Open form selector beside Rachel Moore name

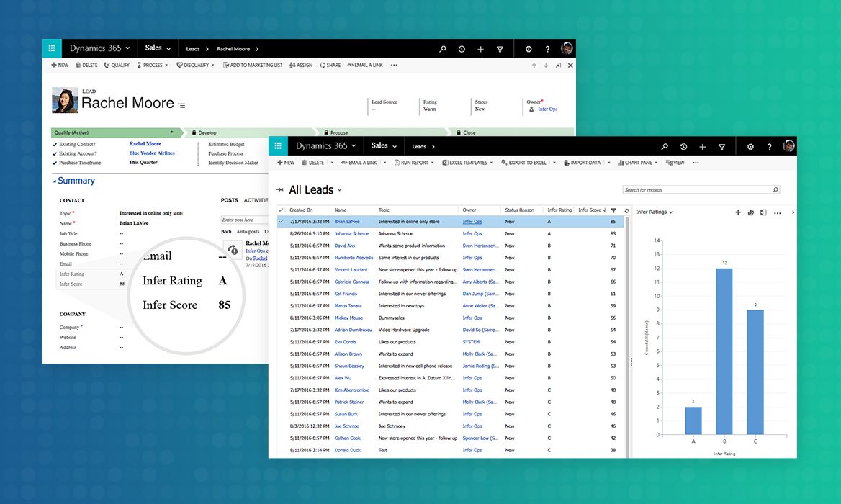pos(182,105)
